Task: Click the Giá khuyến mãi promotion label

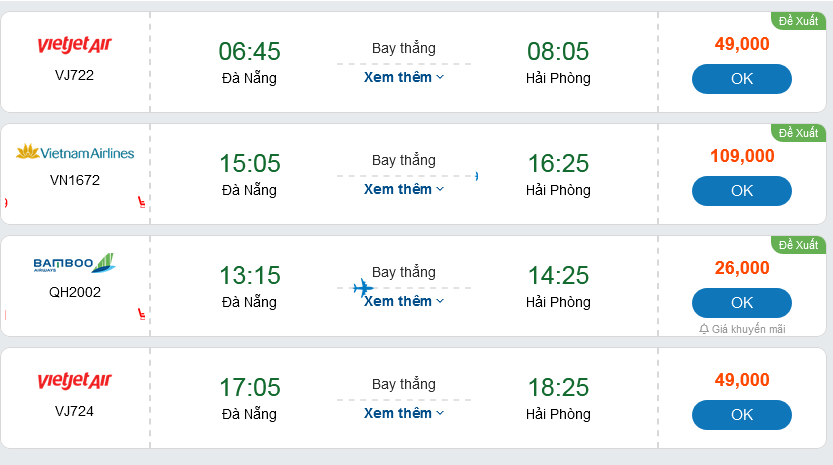Action: (x=748, y=329)
